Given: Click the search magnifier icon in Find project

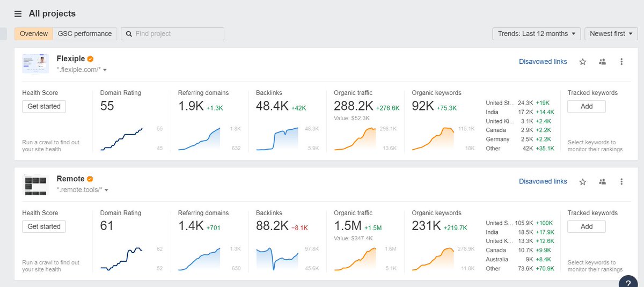Looking at the screenshot, I should point(129,34).
